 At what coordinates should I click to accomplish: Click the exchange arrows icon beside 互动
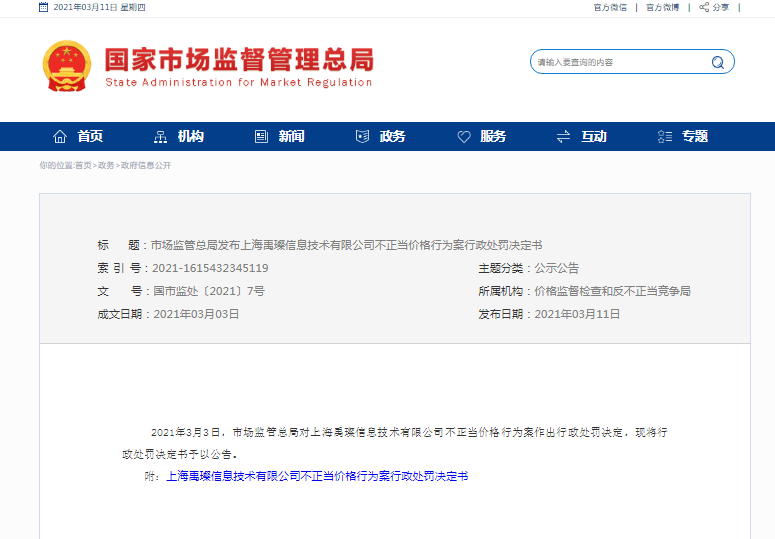(x=563, y=137)
